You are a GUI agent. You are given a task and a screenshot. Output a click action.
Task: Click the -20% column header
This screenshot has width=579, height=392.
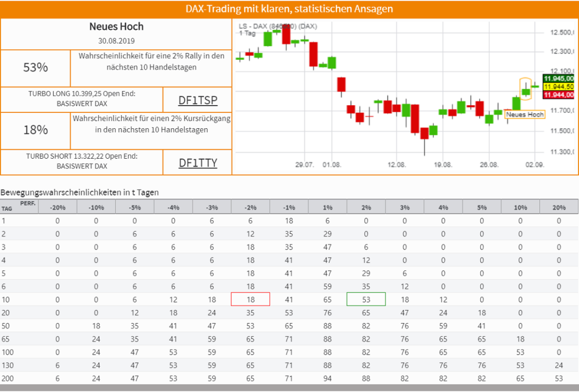[58, 207]
